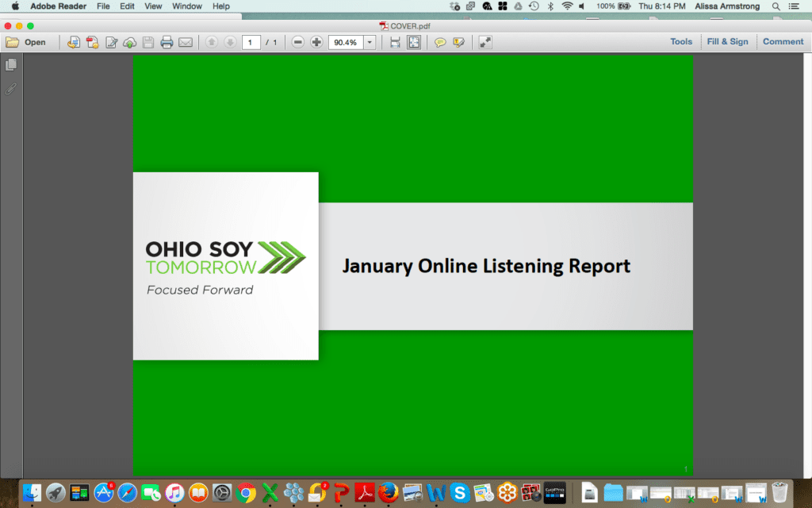Show page thumbnails in left sidebar

click(x=11, y=65)
